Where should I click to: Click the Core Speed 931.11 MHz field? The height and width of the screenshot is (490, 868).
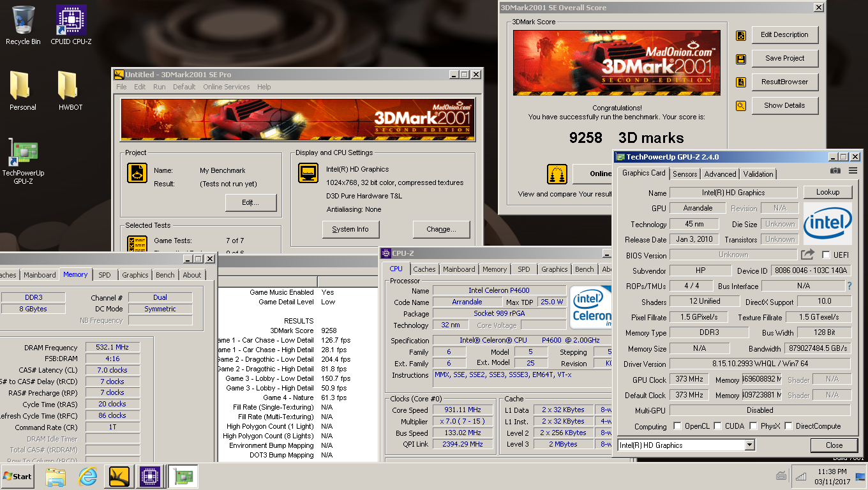[463, 410]
